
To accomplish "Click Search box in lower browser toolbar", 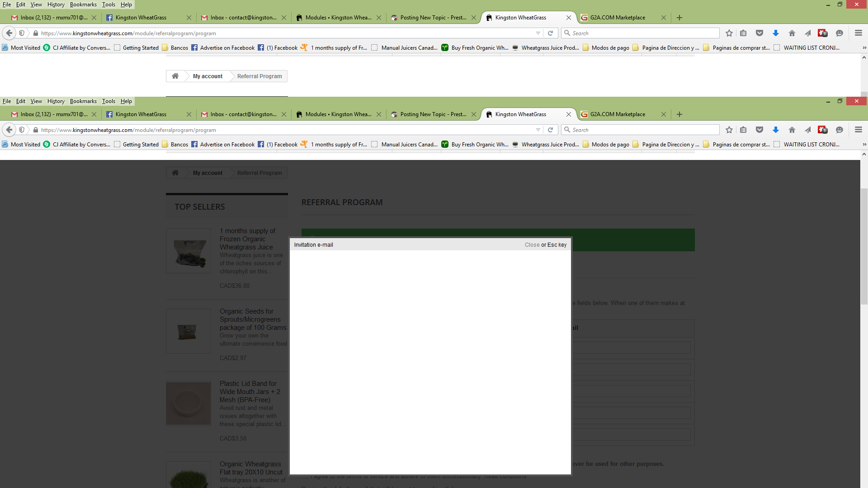I will 642,130.
